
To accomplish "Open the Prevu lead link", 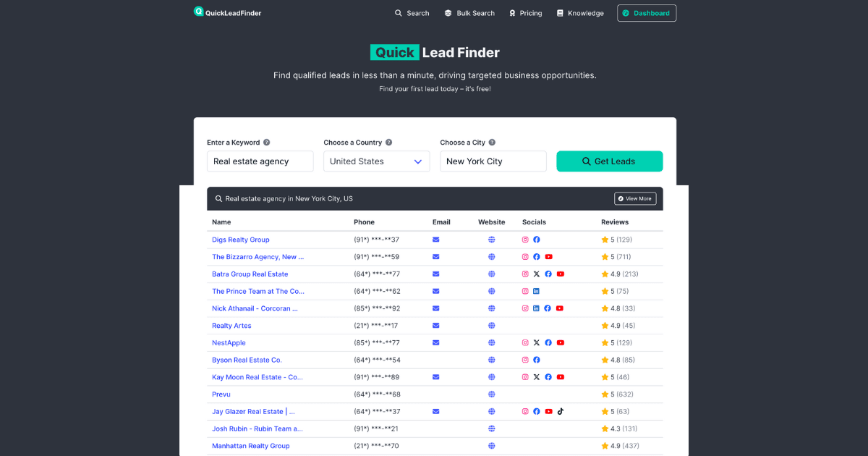I will tap(221, 394).
